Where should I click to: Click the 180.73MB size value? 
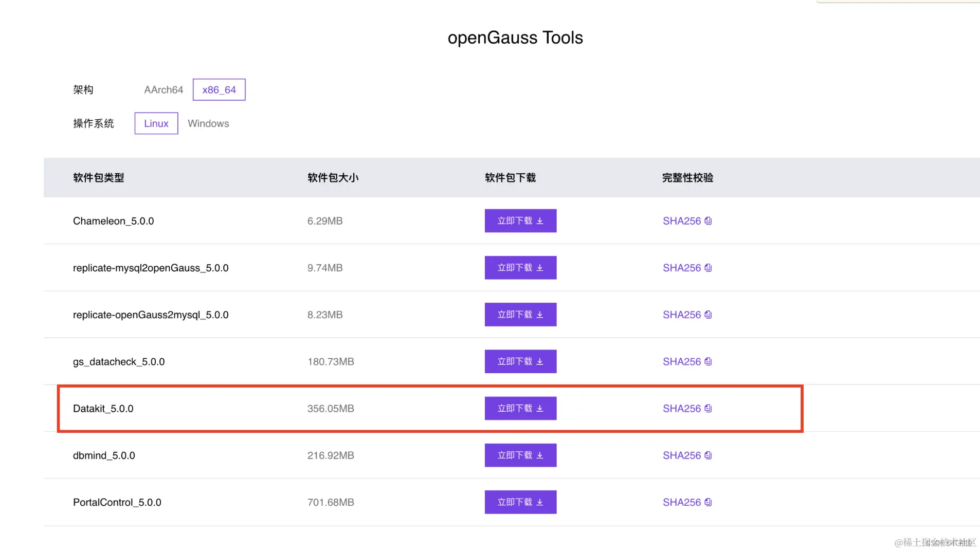[331, 361]
